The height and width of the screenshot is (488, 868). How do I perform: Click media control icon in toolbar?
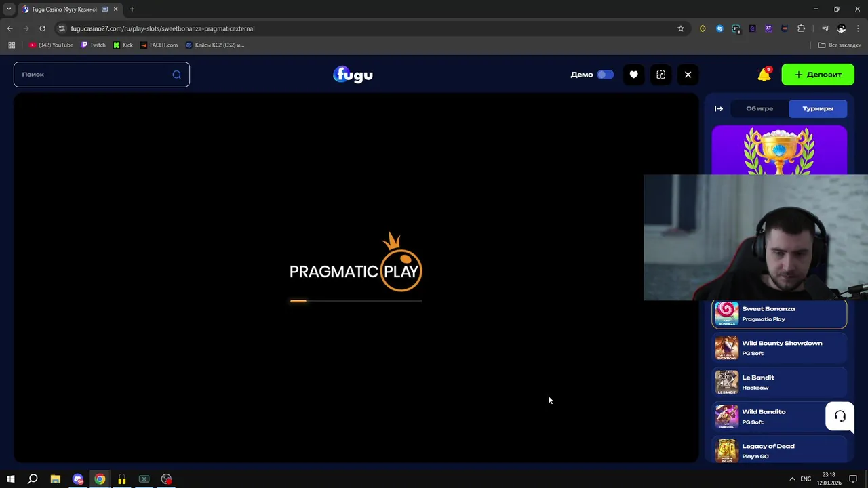click(825, 28)
